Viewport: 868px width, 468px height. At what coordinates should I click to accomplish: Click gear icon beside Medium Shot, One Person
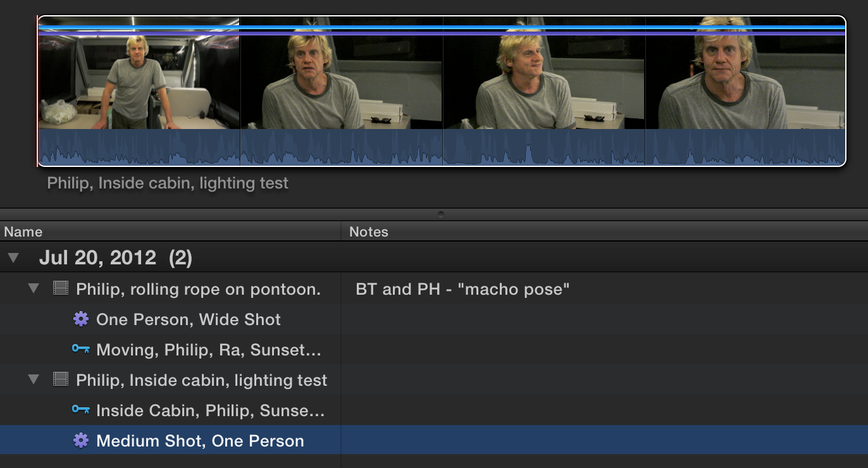point(81,441)
